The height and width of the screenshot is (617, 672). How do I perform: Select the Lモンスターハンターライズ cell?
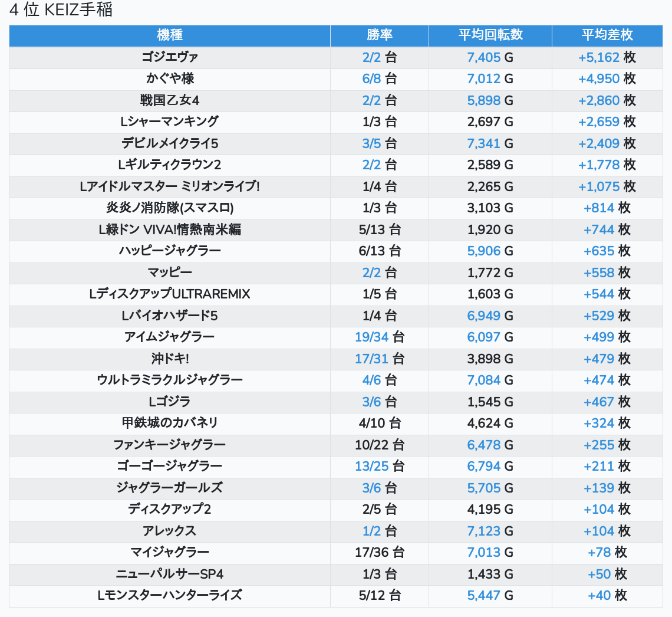[170, 596]
